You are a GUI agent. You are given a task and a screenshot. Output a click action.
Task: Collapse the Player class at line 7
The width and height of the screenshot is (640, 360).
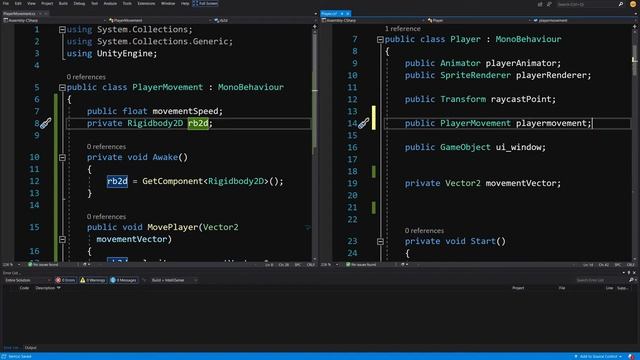tap(380, 39)
